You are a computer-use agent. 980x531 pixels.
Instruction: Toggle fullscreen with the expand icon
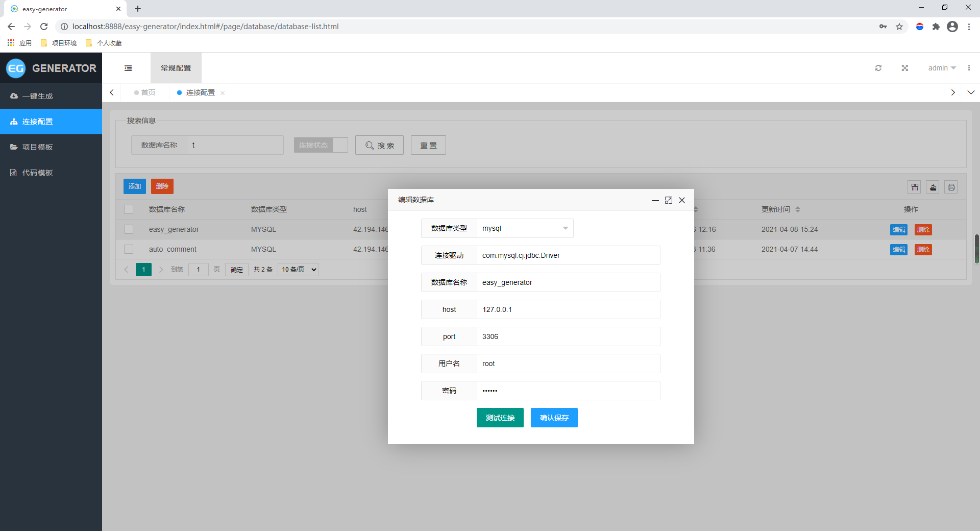click(905, 68)
